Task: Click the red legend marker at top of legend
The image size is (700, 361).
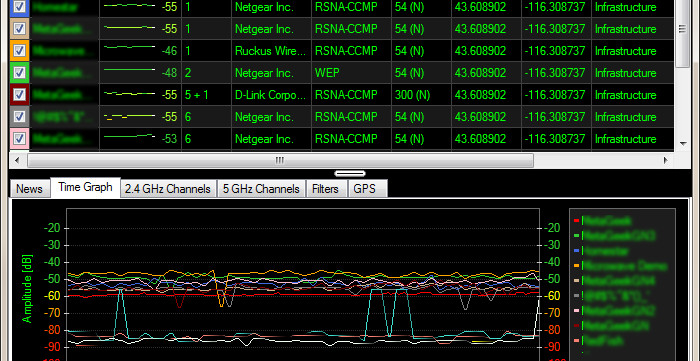Action: (576, 220)
